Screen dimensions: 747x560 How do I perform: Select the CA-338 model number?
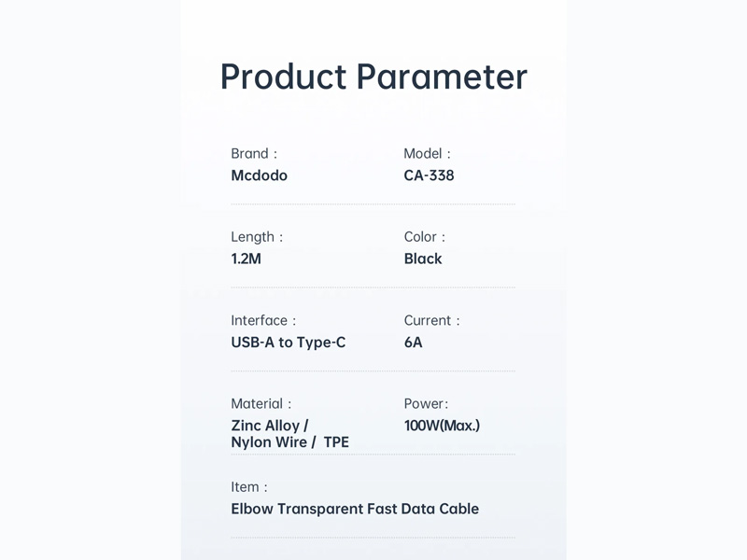429,175
